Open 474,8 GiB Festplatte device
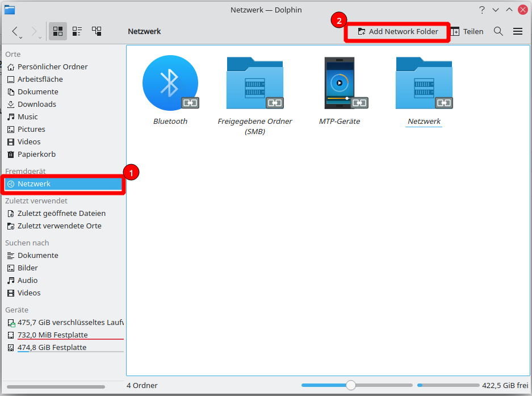The height and width of the screenshot is (396, 532). click(63, 348)
